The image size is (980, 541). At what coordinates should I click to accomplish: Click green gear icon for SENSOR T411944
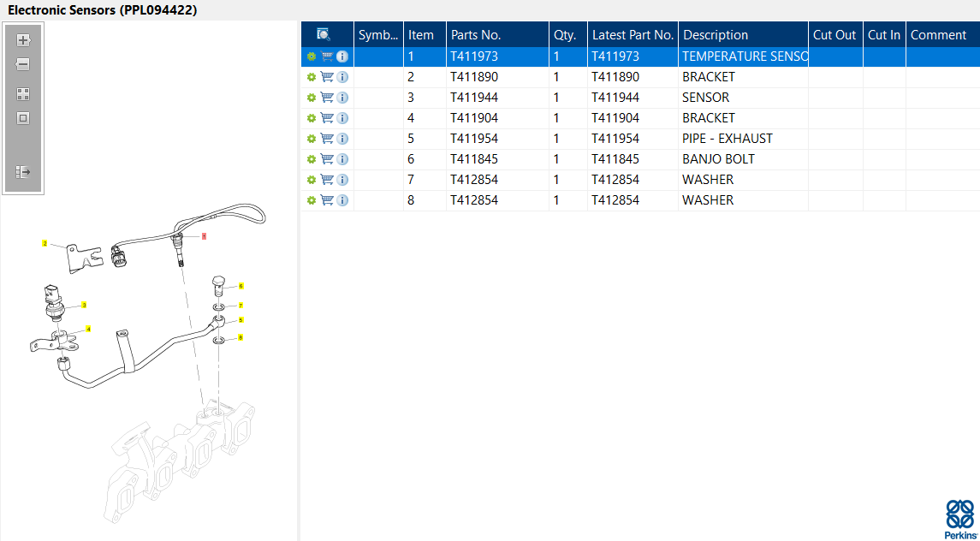pyautogui.click(x=312, y=98)
